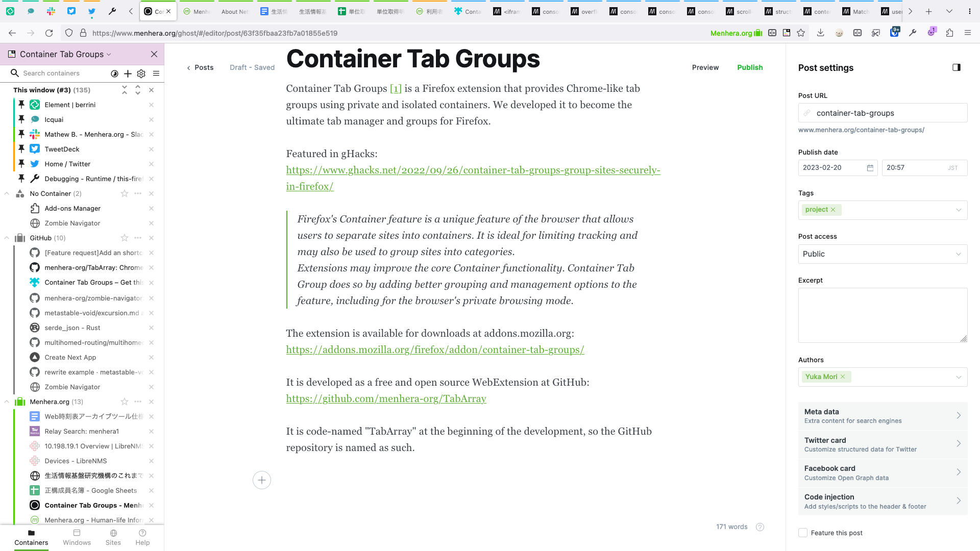The height and width of the screenshot is (551, 980).
Task: Click the add new container plus icon
Action: point(128,73)
